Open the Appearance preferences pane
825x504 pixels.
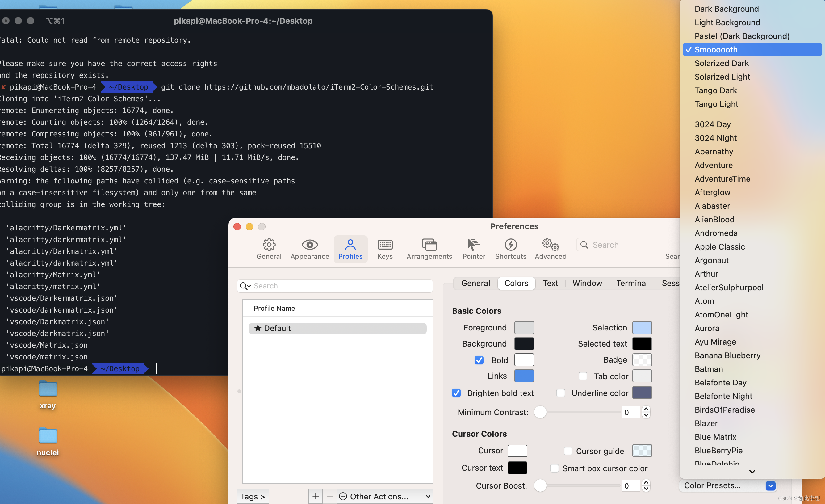click(309, 249)
